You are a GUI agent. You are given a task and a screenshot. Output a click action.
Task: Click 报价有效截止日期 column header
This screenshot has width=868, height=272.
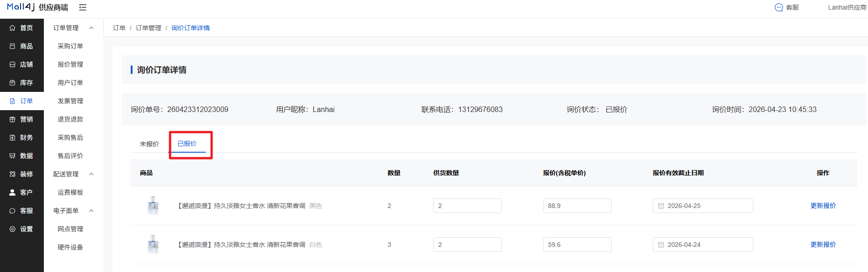pyautogui.click(x=678, y=173)
